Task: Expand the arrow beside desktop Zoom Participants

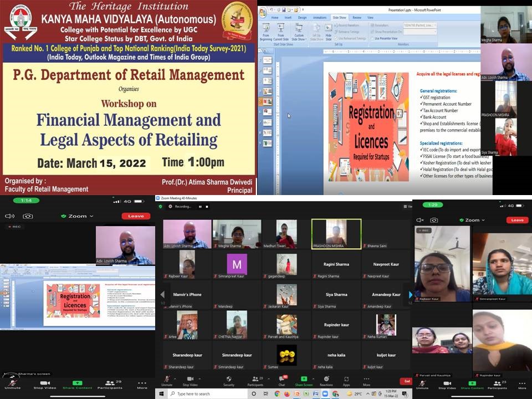Action: 268,378
